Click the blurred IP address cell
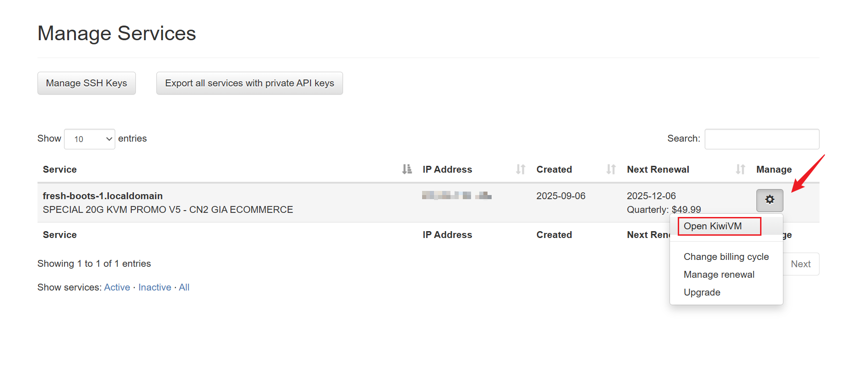Image resolution: width=868 pixels, height=370 pixels. [456, 196]
